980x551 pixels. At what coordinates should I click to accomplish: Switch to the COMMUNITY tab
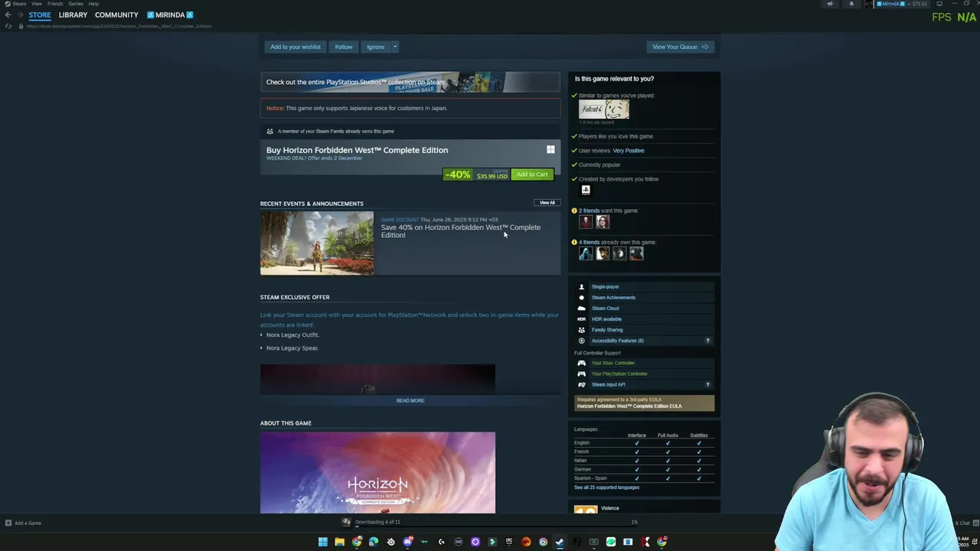116,15
